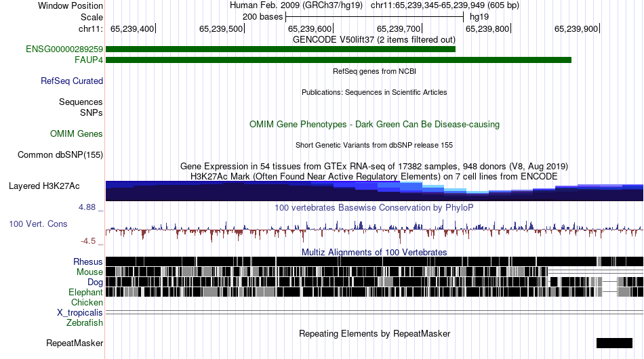Click the H3K27Ac Mark ENCODE track title
Screen dimensions: 644x359
[374, 176]
